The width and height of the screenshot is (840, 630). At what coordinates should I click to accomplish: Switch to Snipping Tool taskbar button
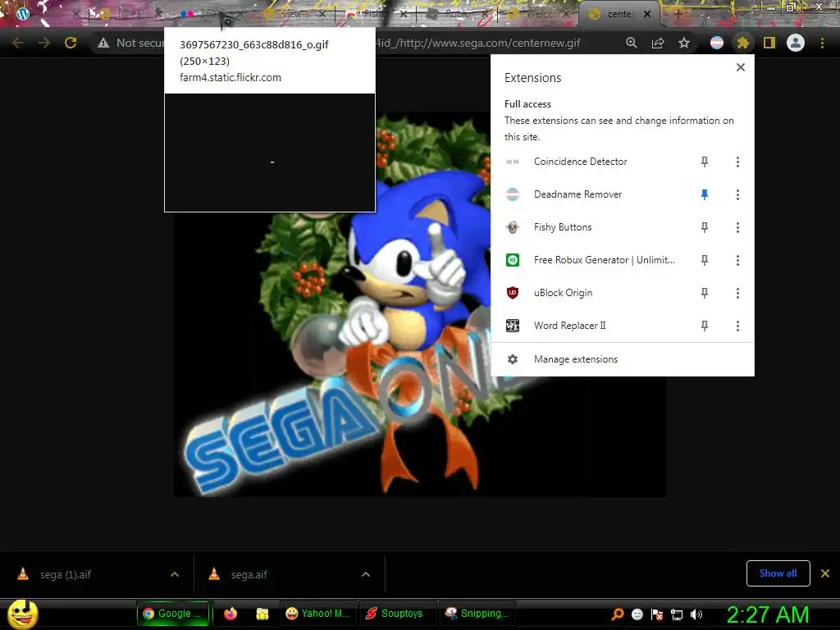click(x=477, y=614)
